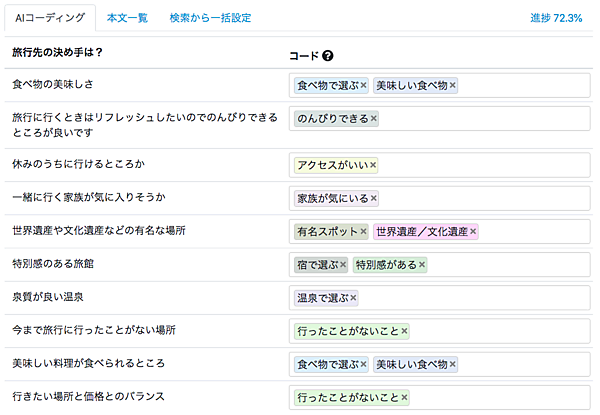The width and height of the screenshot is (600, 415).
Task: Delete the 世界遺産／文化遺産 tag
Action: tap(472, 231)
